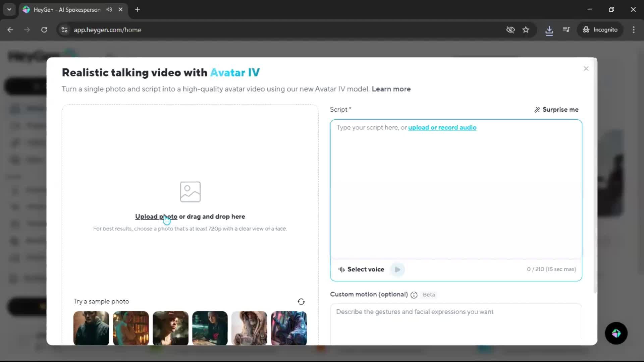Image resolution: width=644 pixels, height=362 pixels.
Task: Open the Learn more link
Action: (x=391, y=89)
